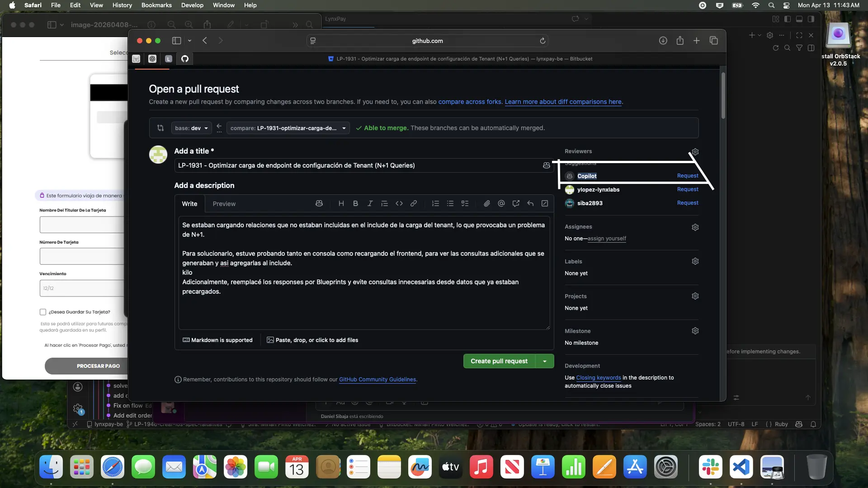Open Slack from the Dock

pos(711,467)
